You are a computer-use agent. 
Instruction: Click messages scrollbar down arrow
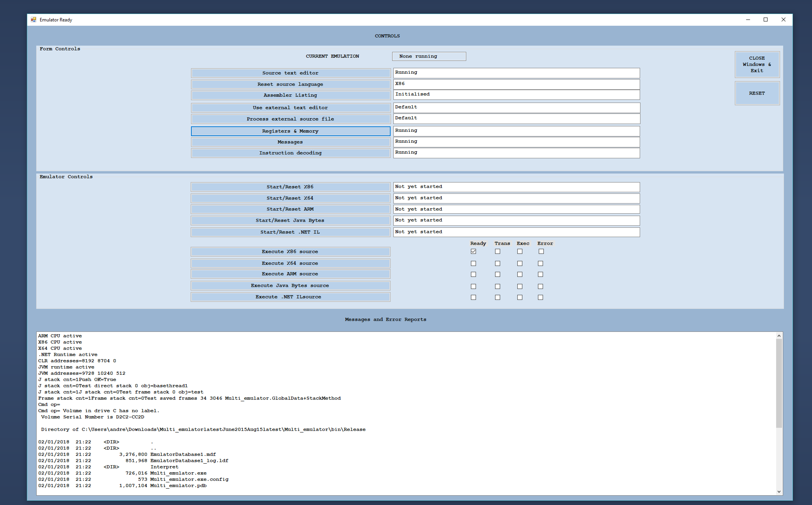click(779, 491)
